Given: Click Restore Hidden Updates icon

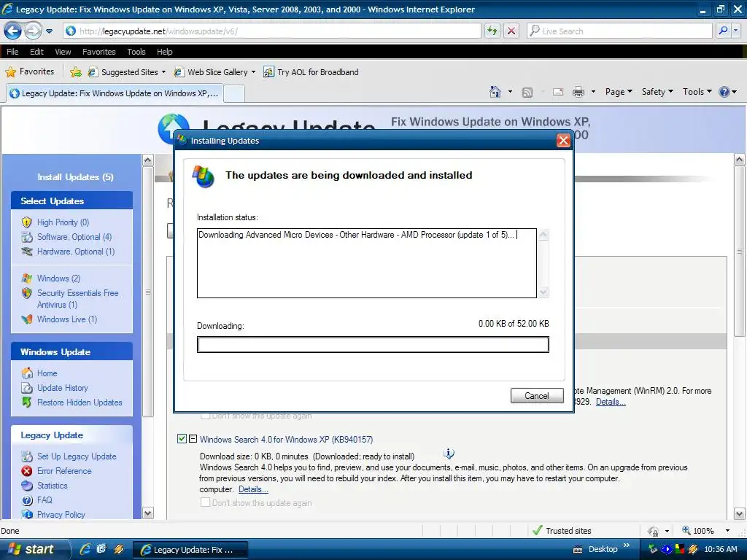Looking at the screenshot, I should (27, 402).
